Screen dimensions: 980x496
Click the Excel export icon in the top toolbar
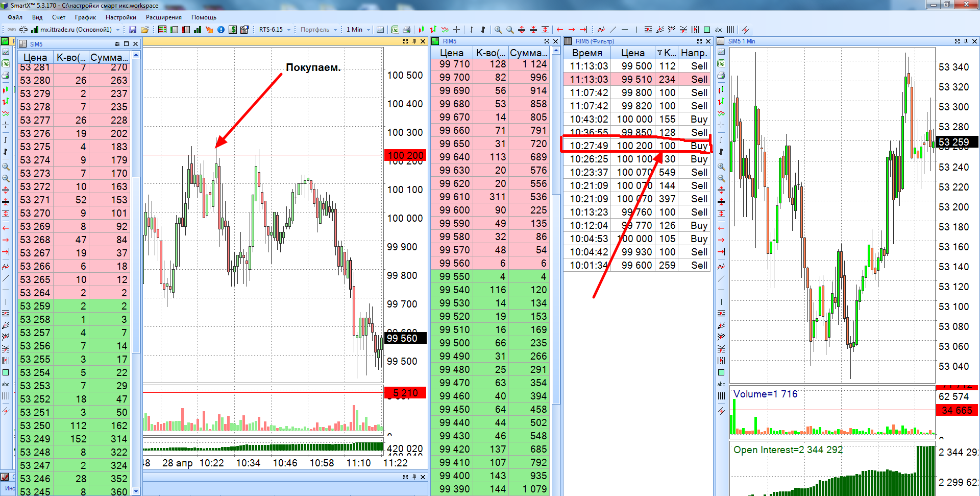coord(395,30)
